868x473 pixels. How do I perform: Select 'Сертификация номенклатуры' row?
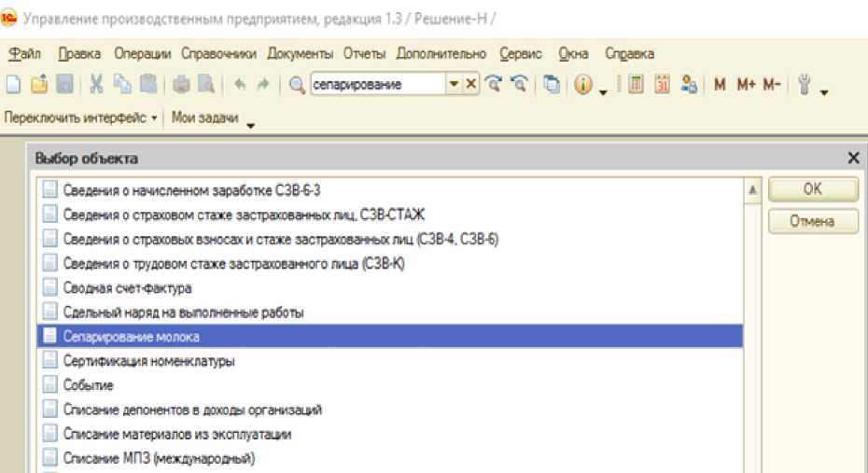(389, 361)
